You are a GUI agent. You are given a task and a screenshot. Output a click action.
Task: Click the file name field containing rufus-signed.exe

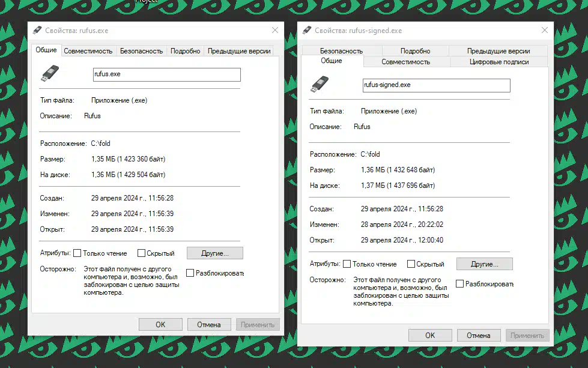[x=437, y=85]
